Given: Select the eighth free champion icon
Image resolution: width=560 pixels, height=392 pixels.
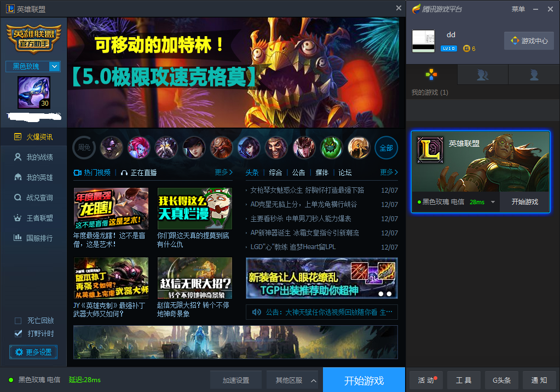Looking at the screenshot, I should (304, 147).
